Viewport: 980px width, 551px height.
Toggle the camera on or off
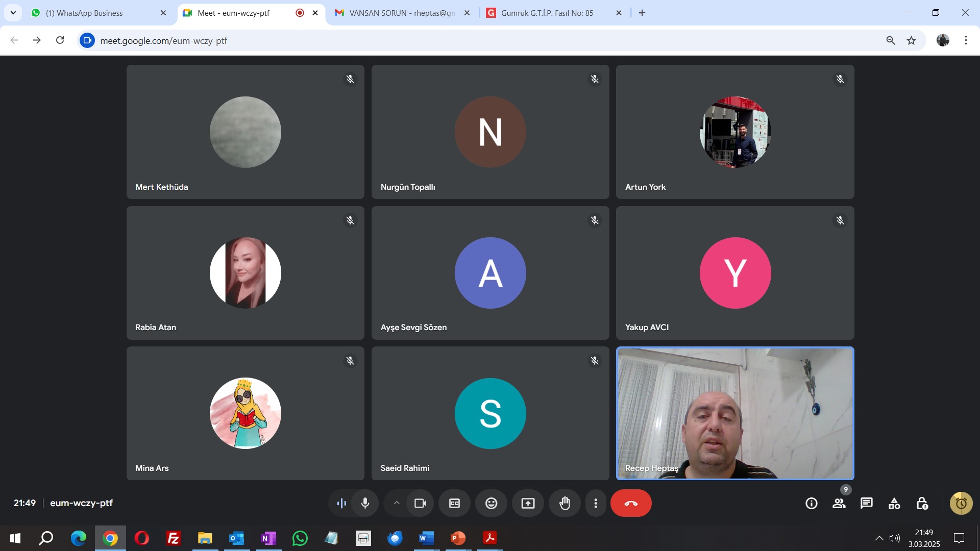pos(420,504)
